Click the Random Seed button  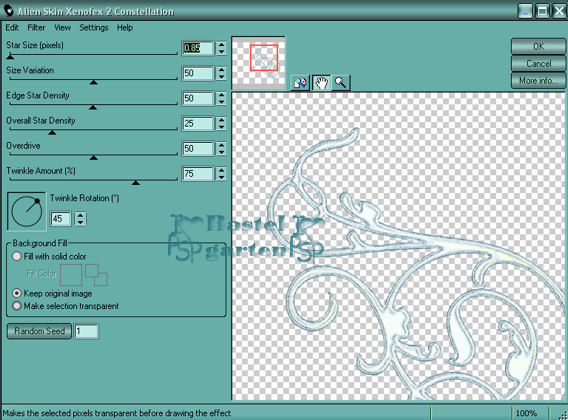click(x=39, y=331)
